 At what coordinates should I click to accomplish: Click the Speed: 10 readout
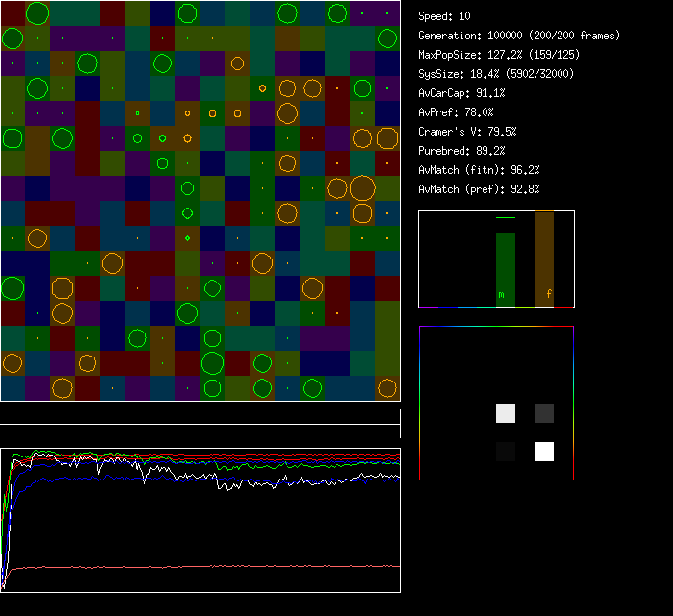tap(444, 16)
